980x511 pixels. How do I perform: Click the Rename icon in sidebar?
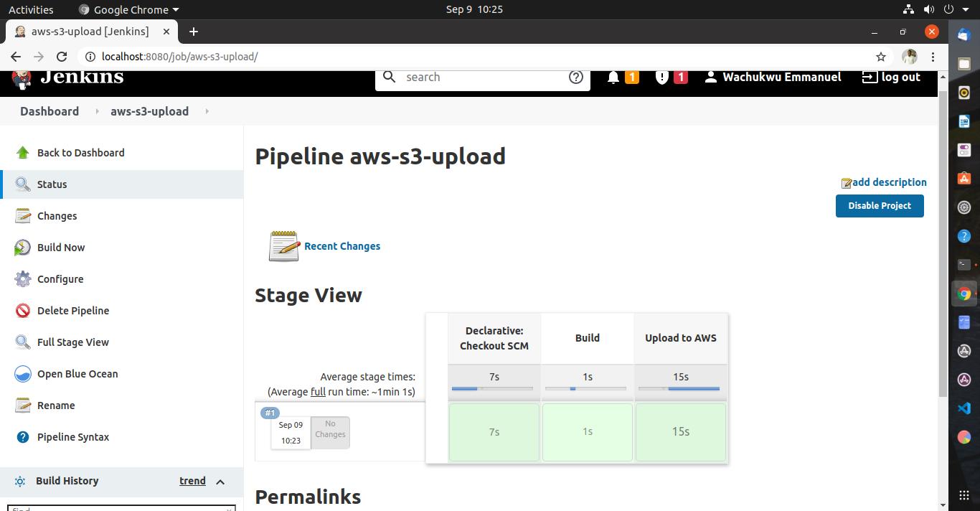point(23,405)
